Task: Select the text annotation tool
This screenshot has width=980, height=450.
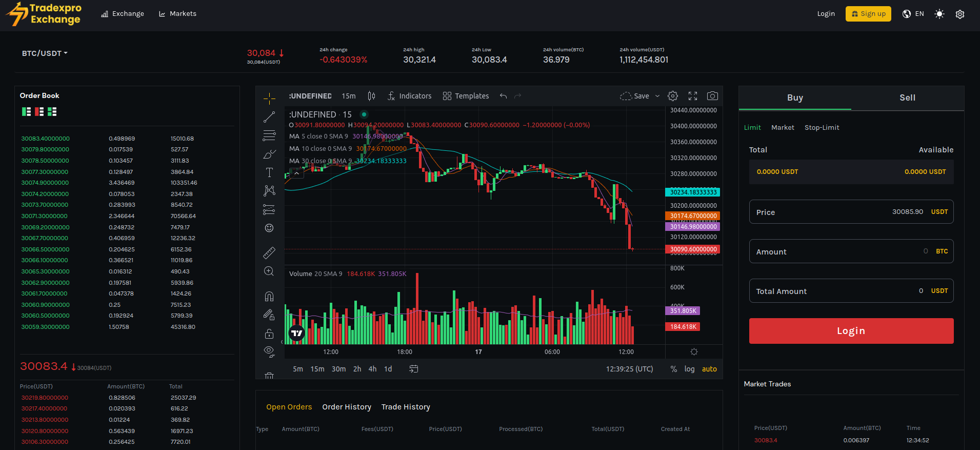Action: tap(269, 172)
